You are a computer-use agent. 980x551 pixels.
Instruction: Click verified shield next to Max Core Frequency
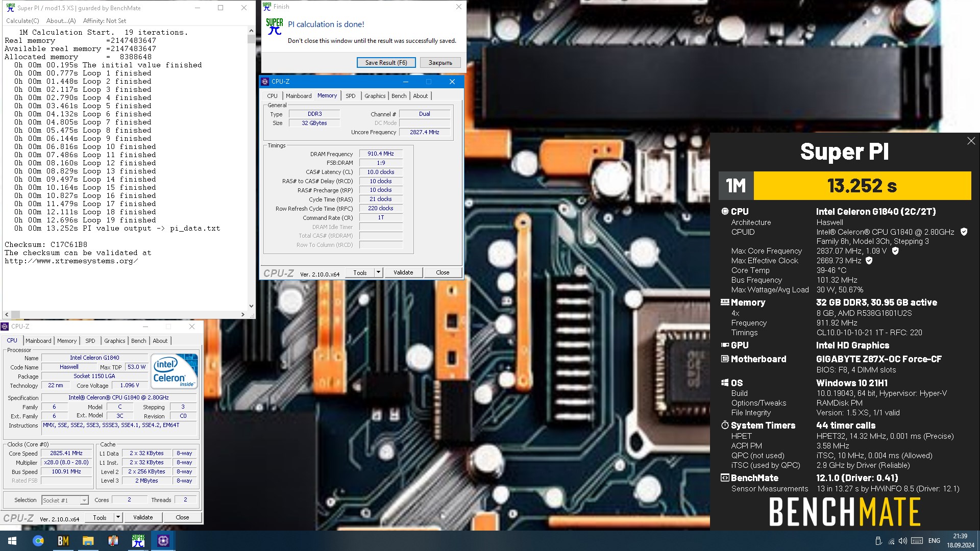(895, 251)
